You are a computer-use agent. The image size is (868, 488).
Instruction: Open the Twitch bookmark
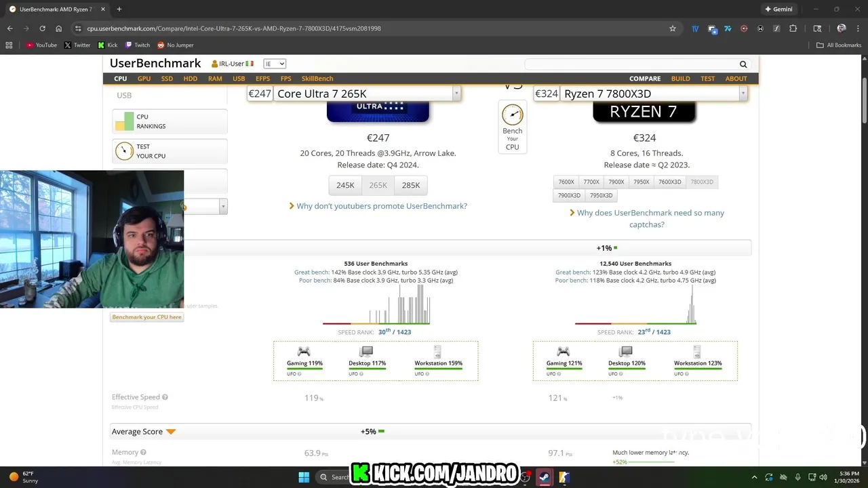[x=138, y=45]
